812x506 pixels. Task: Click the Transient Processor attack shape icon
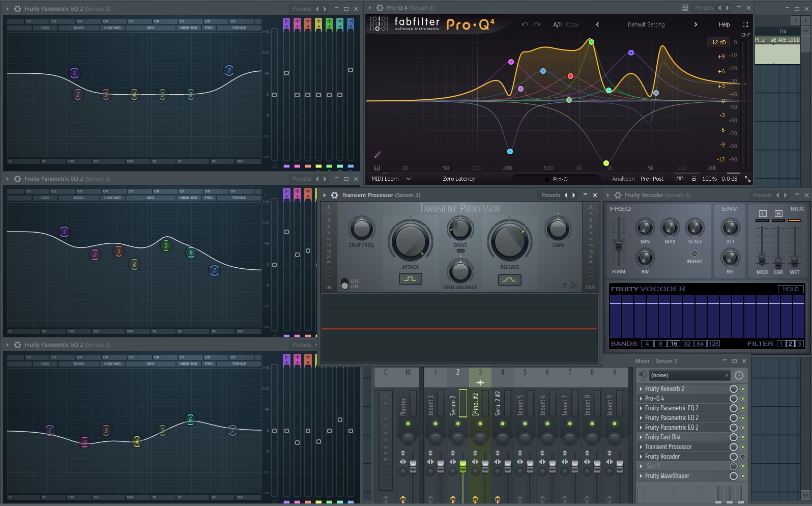pos(410,279)
